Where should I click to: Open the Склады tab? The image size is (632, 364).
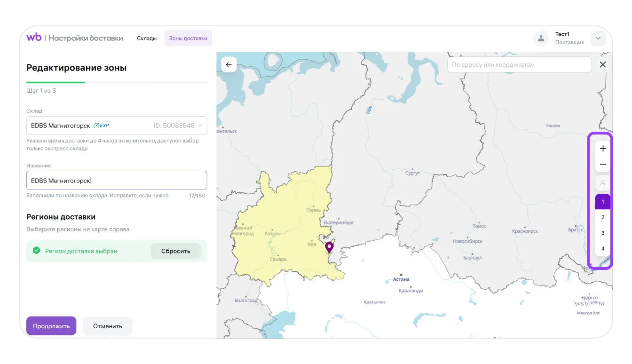coord(147,39)
